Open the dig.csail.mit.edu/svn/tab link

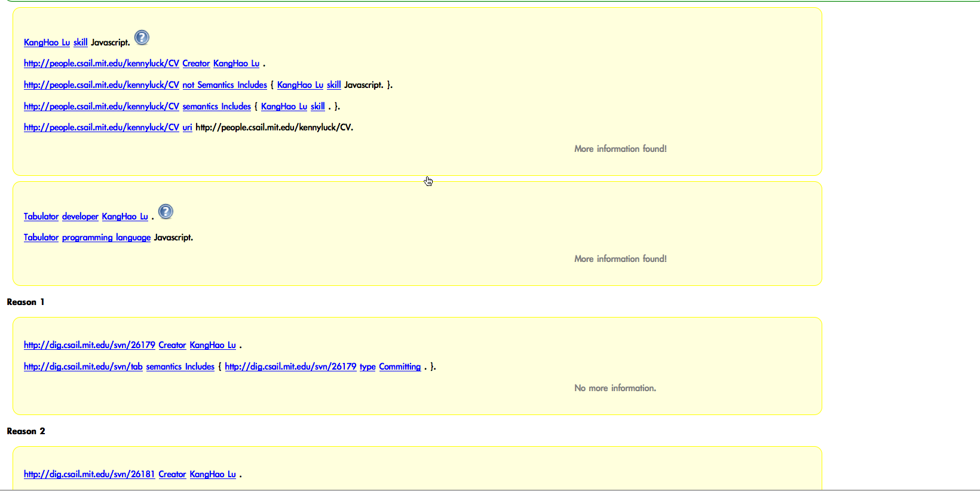pos(83,367)
